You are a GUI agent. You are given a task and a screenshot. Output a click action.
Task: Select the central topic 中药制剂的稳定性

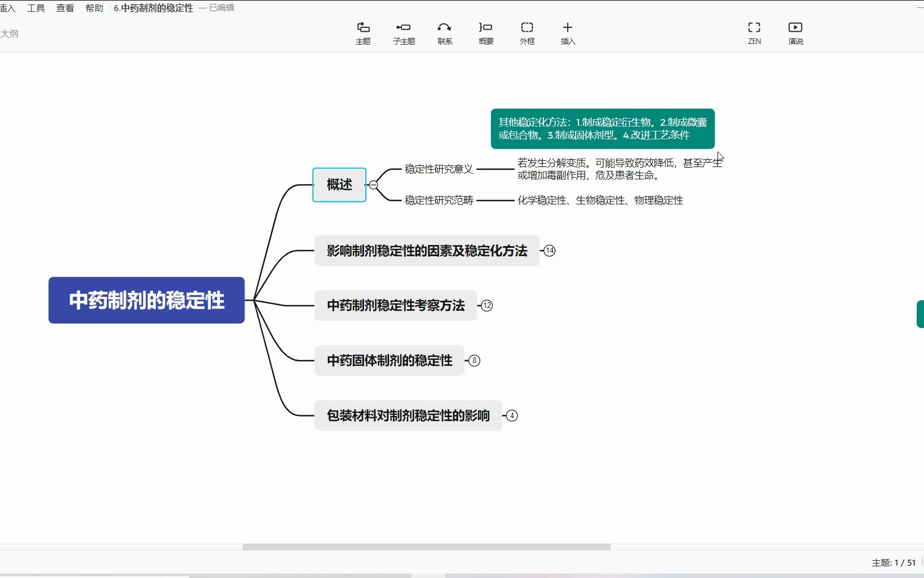(146, 300)
